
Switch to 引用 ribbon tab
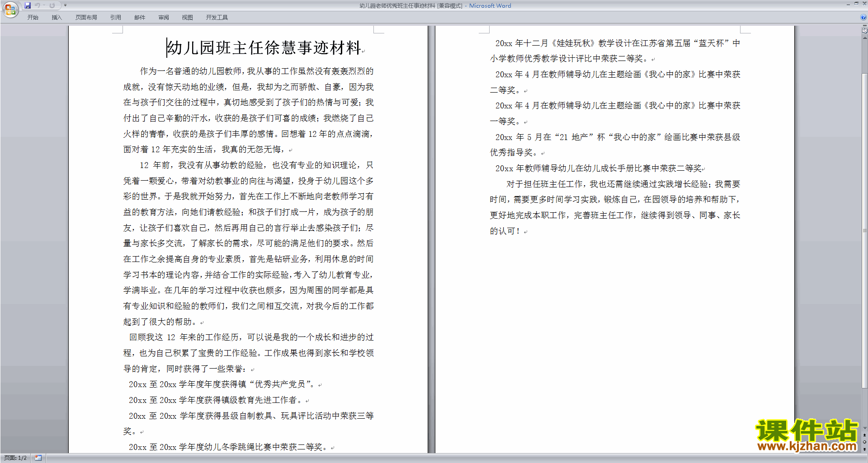pyautogui.click(x=116, y=18)
